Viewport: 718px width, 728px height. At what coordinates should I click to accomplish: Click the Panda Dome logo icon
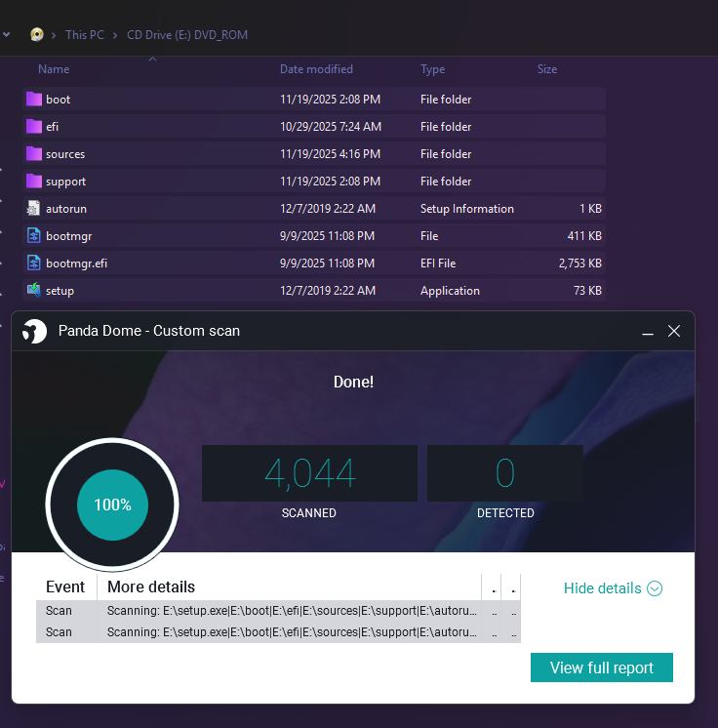[x=34, y=331]
